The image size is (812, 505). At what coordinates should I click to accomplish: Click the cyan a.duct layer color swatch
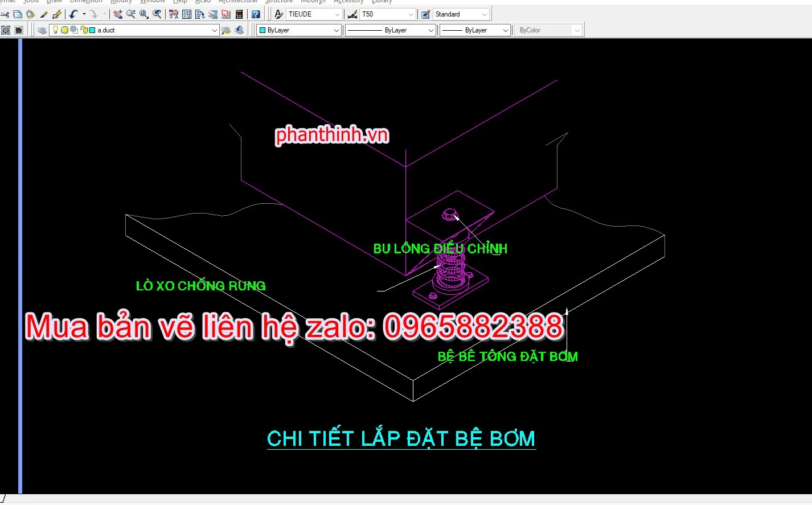point(92,30)
